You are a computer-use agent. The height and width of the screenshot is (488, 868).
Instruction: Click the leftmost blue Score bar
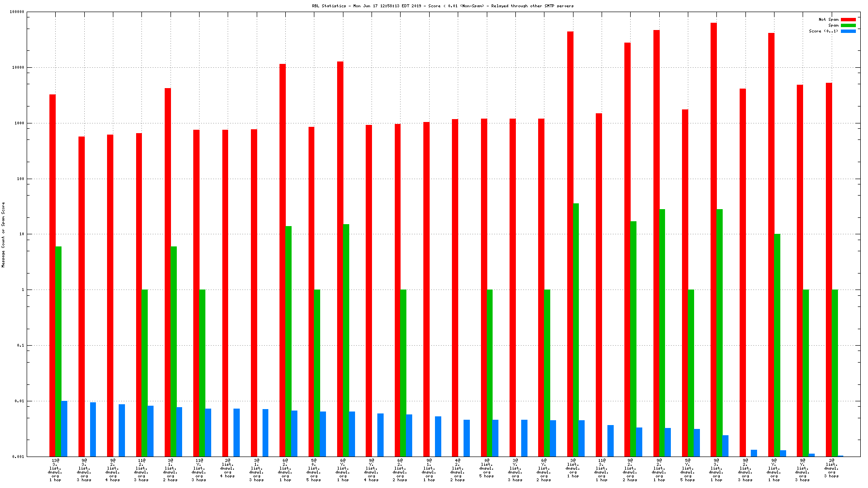click(64, 428)
